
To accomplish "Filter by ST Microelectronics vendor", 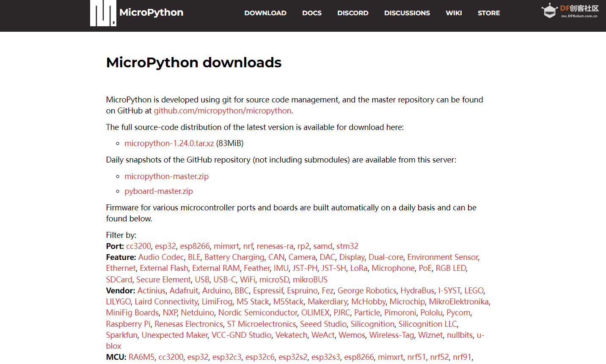I will point(262,324).
